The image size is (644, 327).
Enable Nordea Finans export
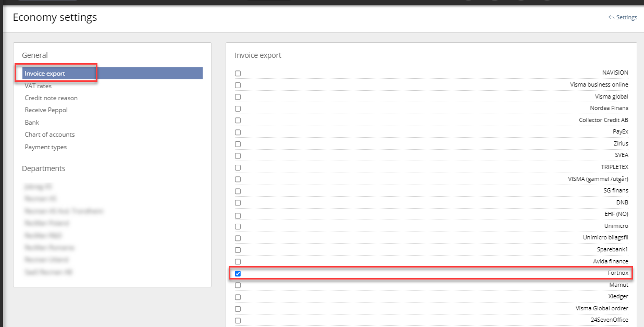238,108
